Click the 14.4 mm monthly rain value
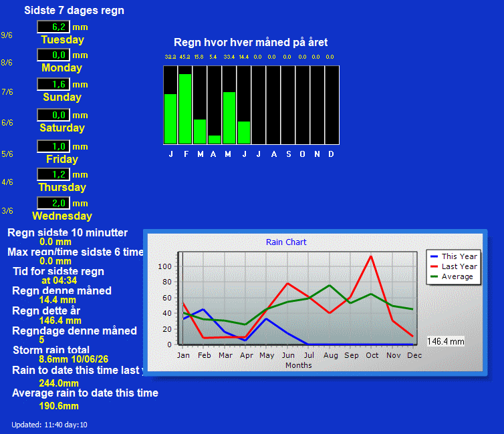This screenshot has width=504, height=434. [57, 300]
